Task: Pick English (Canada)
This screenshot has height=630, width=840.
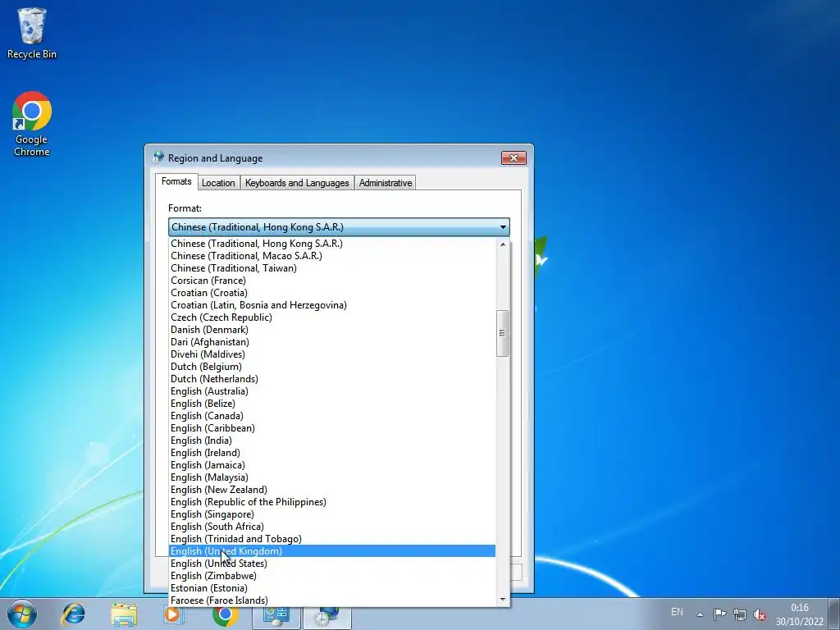Action: point(332,416)
